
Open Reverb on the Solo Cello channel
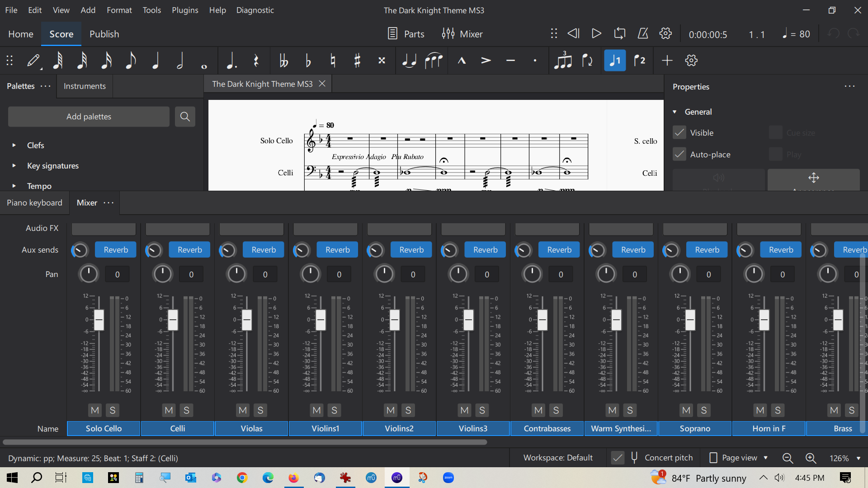pyautogui.click(x=115, y=249)
